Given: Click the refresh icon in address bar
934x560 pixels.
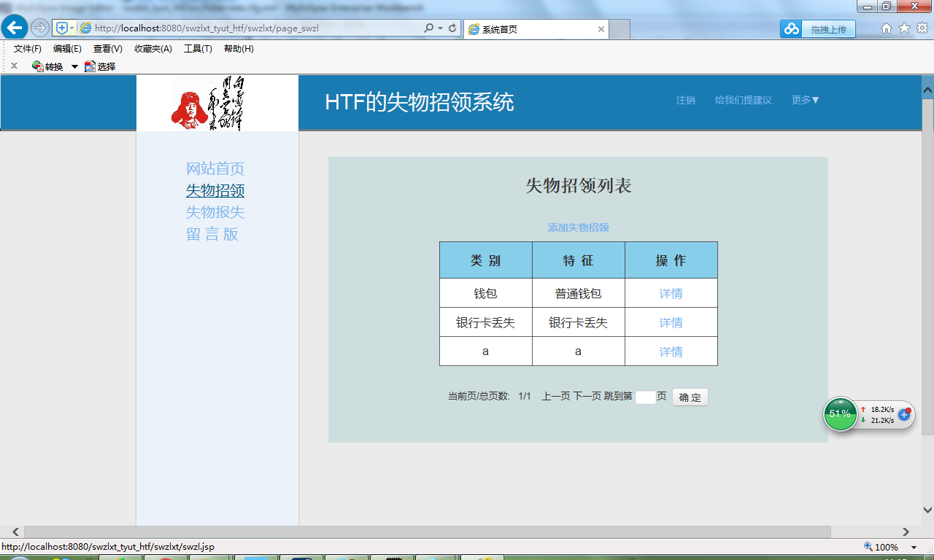Looking at the screenshot, I should coord(452,28).
